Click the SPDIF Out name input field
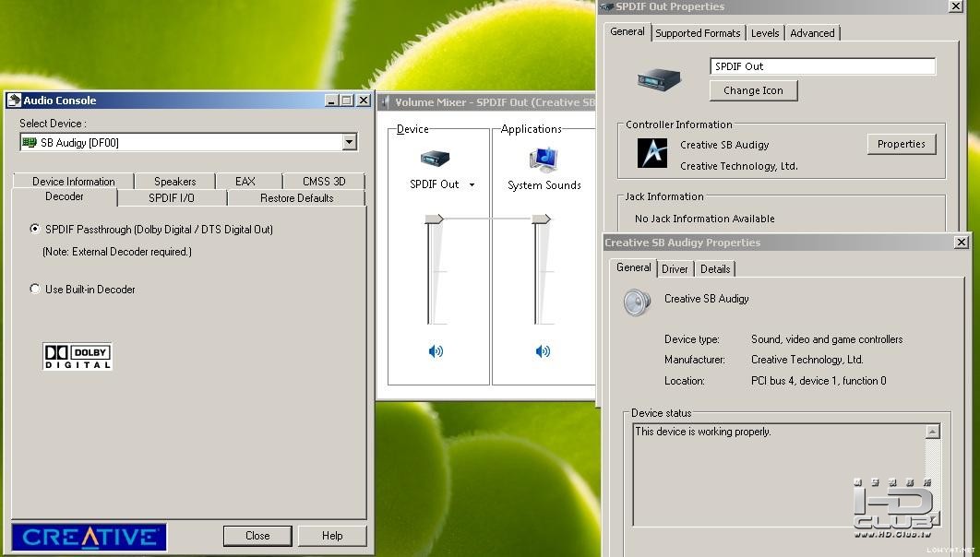The width and height of the screenshot is (980, 557). (x=822, y=66)
